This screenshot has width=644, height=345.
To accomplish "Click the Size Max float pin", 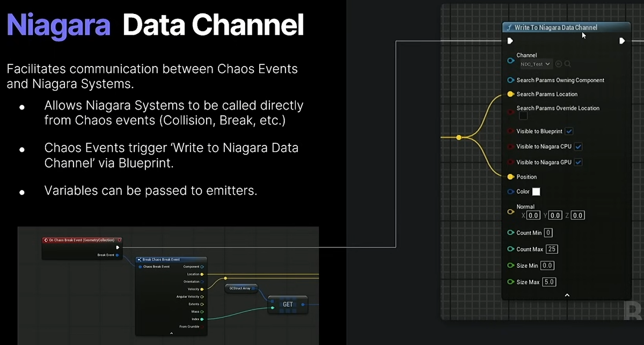I will click(510, 282).
